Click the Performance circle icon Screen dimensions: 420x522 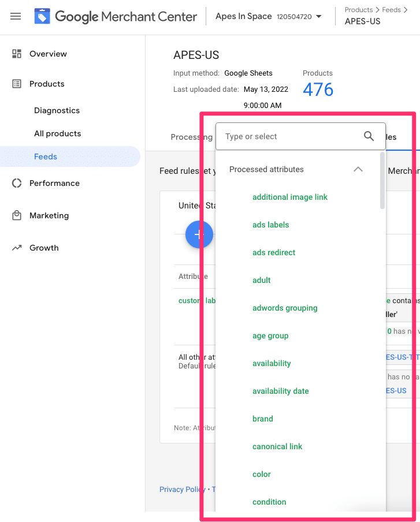click(17, 183)
